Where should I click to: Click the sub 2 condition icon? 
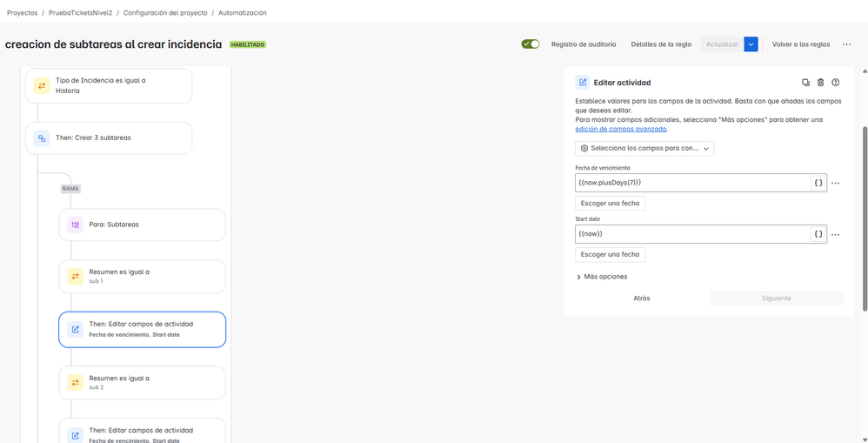[x=76, y=382]
